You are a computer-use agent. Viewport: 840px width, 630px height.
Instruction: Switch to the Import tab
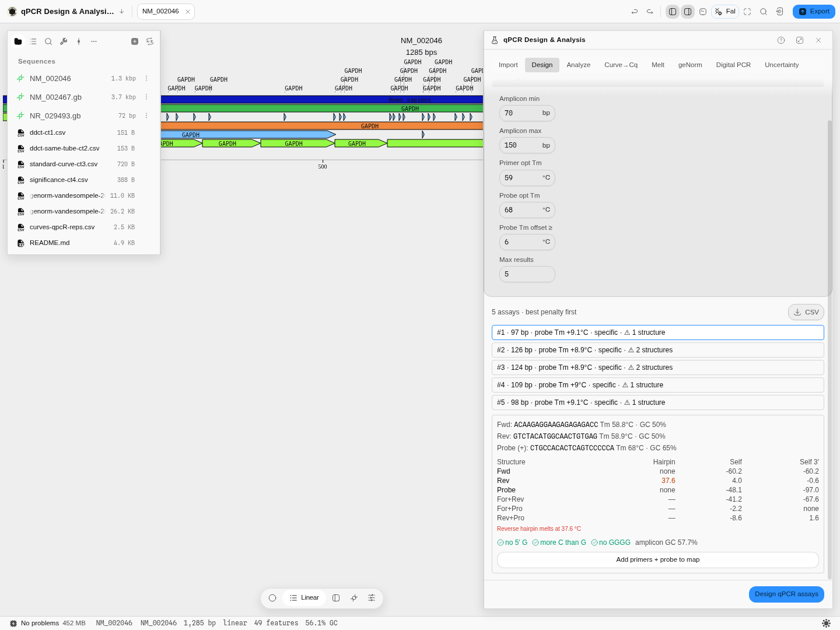click(508, 65)
